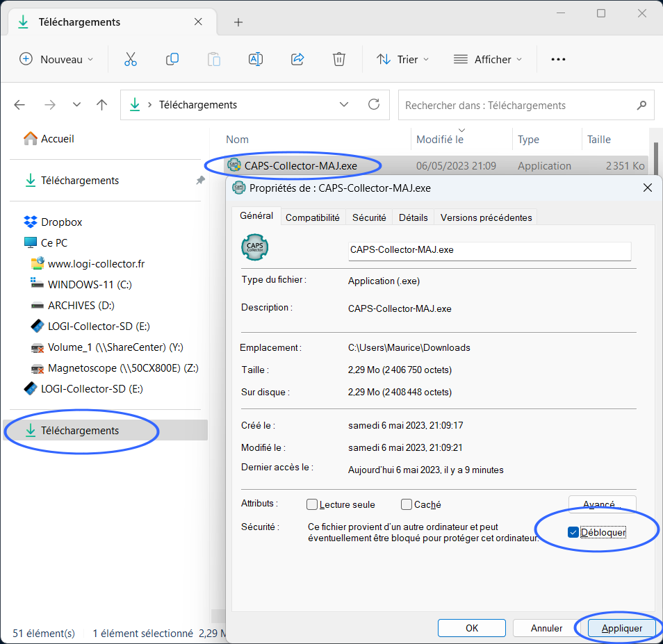This screenshot has height=644, width=663.
Task: Open the Trier sort dropdown
Action: click(x=403, y=59)
